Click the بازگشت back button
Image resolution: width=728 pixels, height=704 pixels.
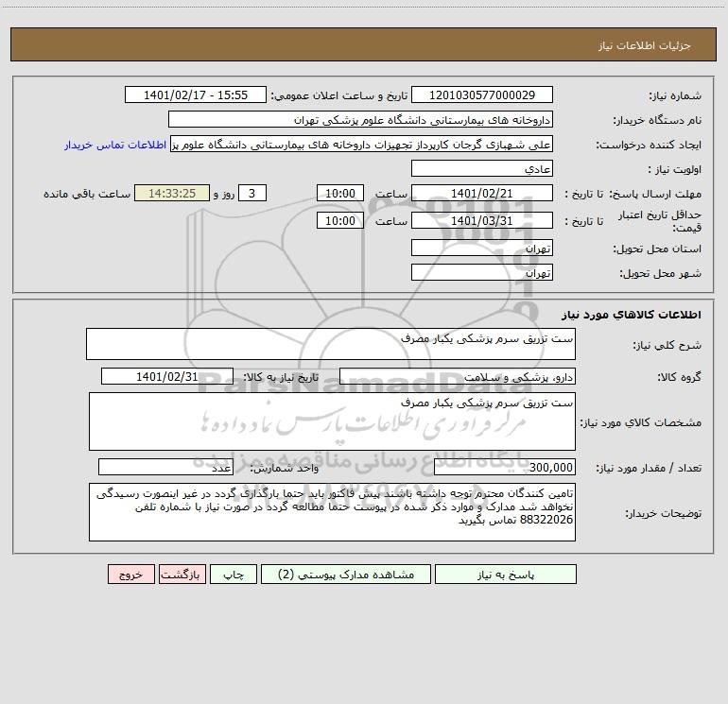(182, 575)
